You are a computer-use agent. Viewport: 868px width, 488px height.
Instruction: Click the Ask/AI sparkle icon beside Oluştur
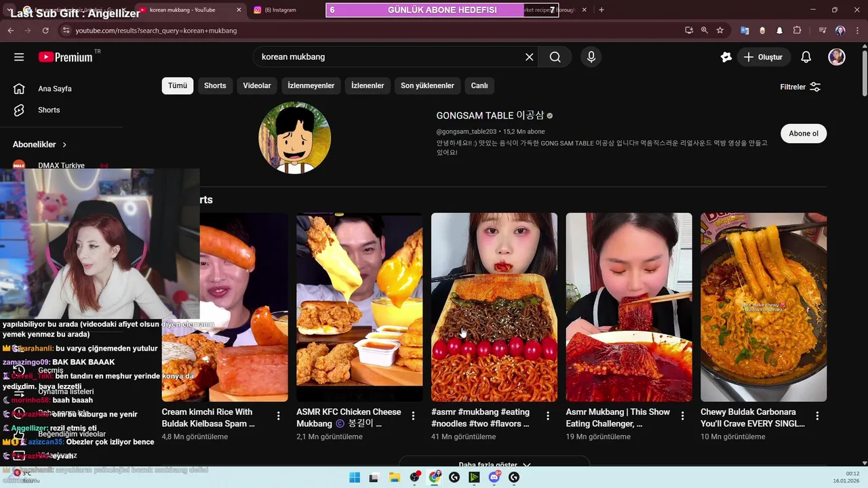(x=726, y=57)
